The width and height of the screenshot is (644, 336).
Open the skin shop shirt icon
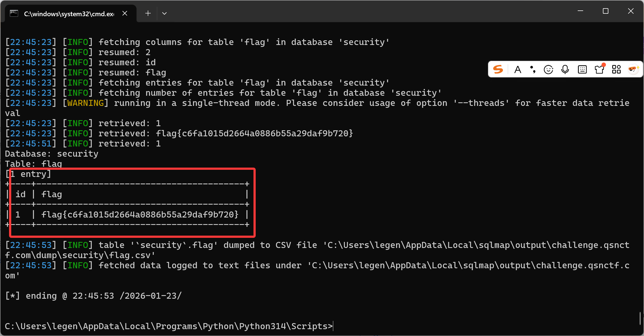[x=599, y=69]
